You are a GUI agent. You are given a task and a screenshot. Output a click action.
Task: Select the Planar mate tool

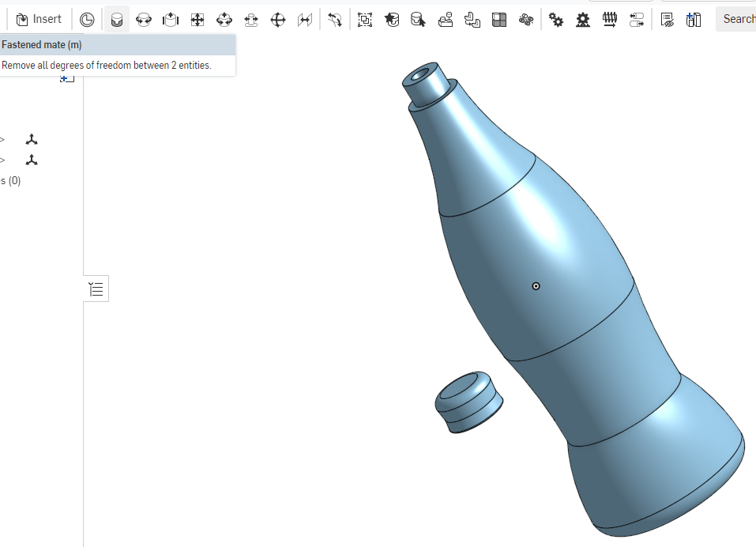pos(197,18)
